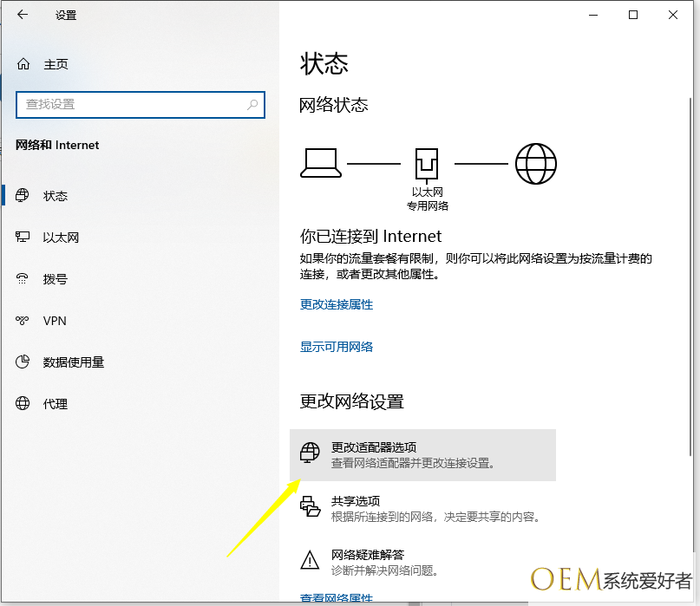The width and height of the screenshot is (700, 606).
Task: Click the Ethernet monitor icon in sidebar
Action: click(23, 238)
